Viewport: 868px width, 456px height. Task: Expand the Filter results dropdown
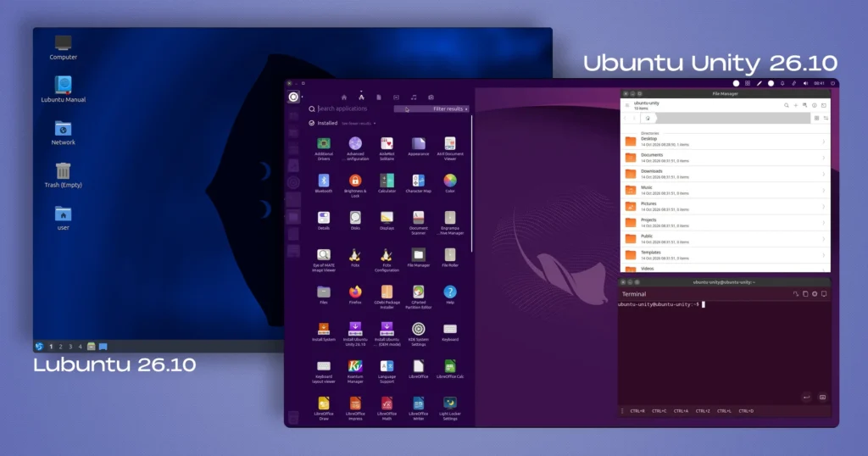(431, 109)
